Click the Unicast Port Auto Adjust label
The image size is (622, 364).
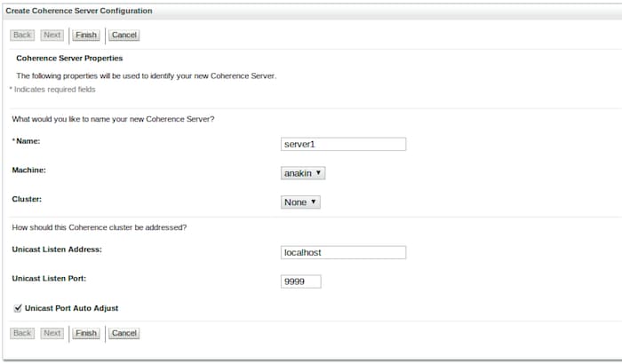pyautogui.click(x=72, y=308)
